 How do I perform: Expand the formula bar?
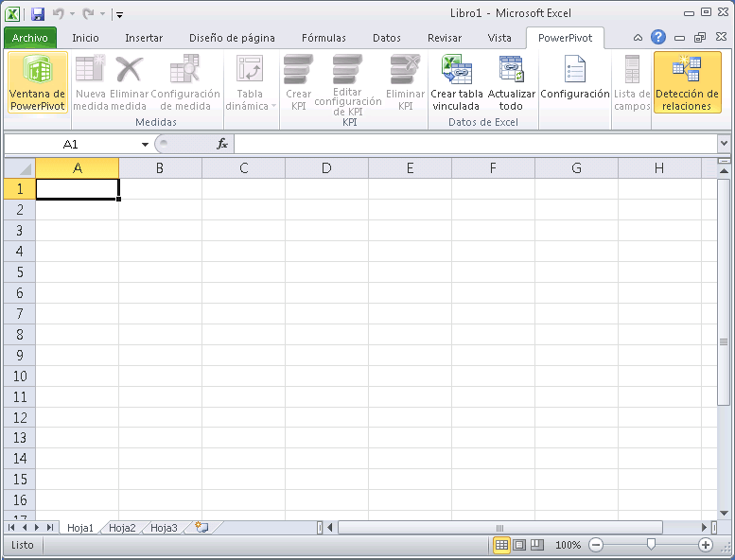[x=724, y=144]
